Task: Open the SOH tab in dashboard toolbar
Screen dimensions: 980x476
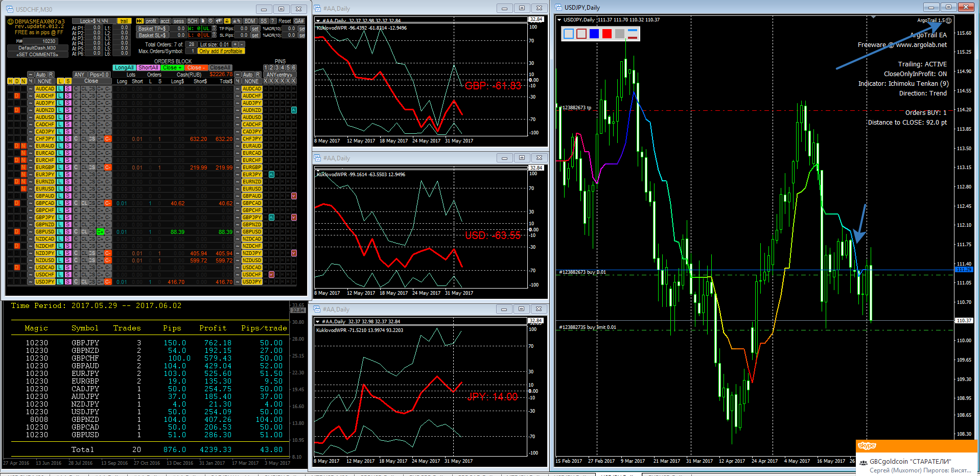Action: click(x=193, y=21)
